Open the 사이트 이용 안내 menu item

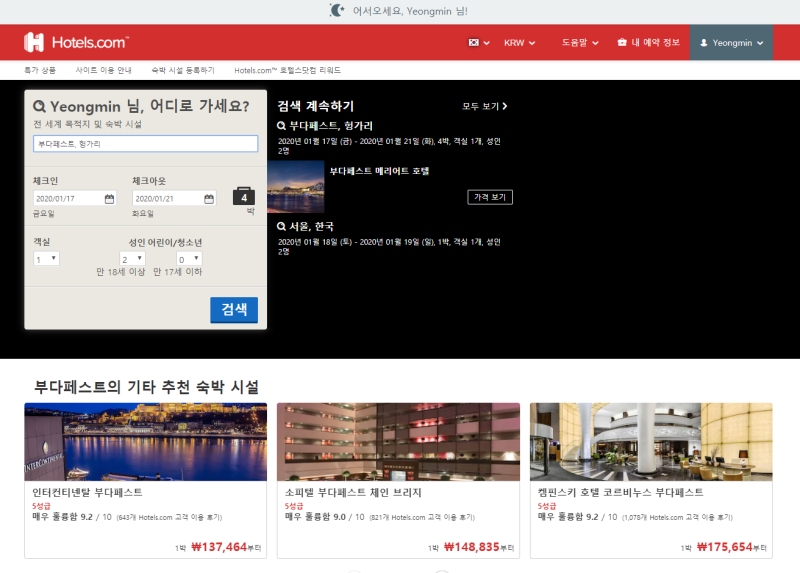click(104, 70)
